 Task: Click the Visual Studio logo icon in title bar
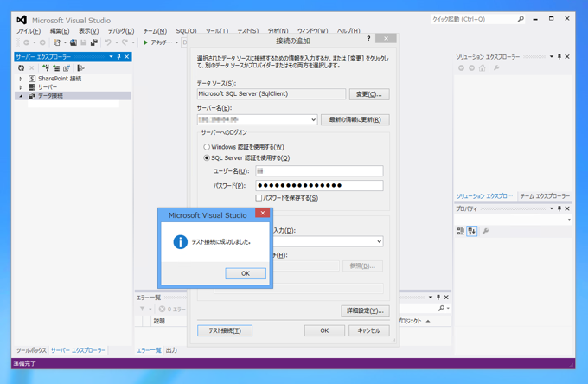[x=22, y=20]
